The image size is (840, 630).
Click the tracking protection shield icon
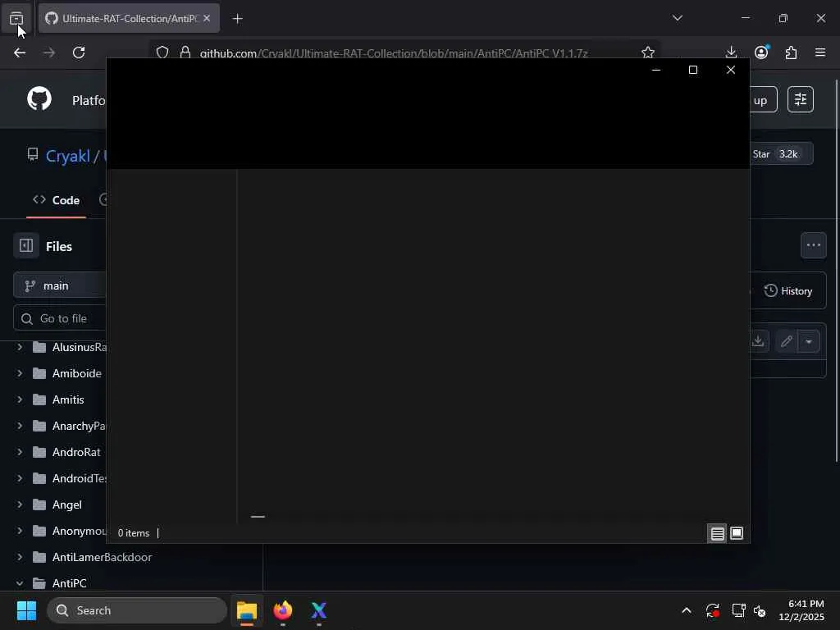pyautogui.click(x=162, y=52)
